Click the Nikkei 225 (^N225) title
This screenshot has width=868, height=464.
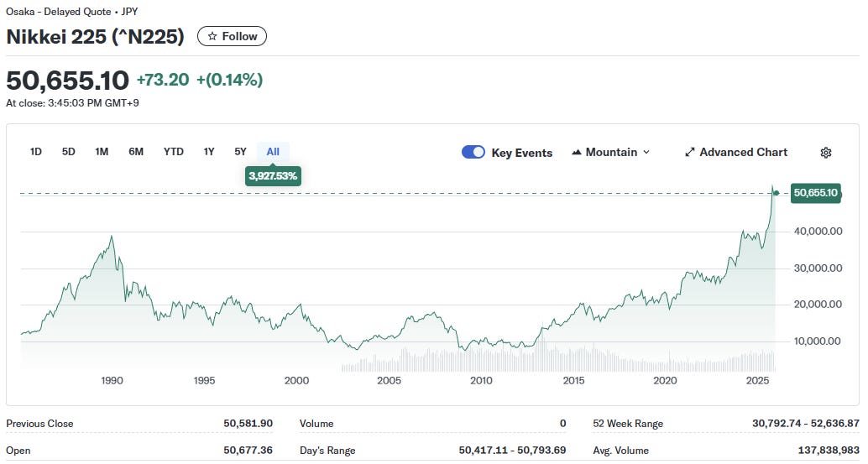pos(95,37)
